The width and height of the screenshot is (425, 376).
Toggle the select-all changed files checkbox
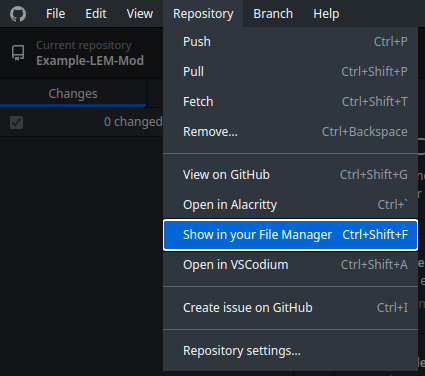16,122
